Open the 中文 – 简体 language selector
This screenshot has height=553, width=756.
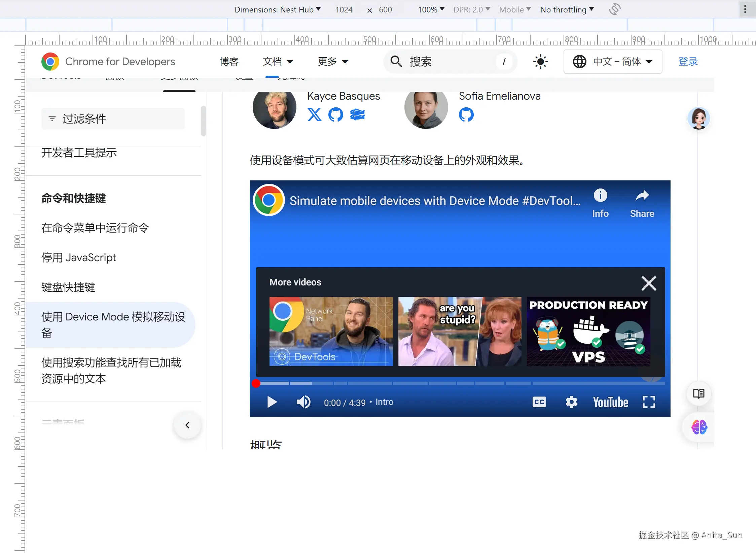coord(613,62)
